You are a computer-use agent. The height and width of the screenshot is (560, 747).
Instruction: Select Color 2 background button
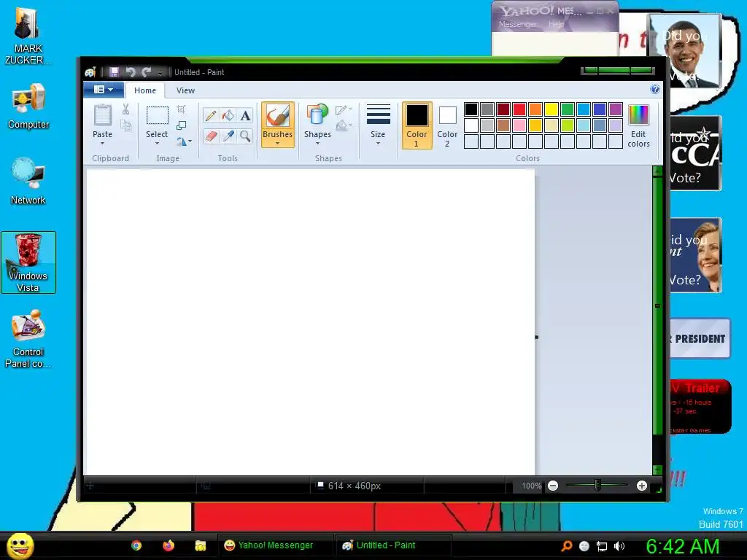click(447, 125)
